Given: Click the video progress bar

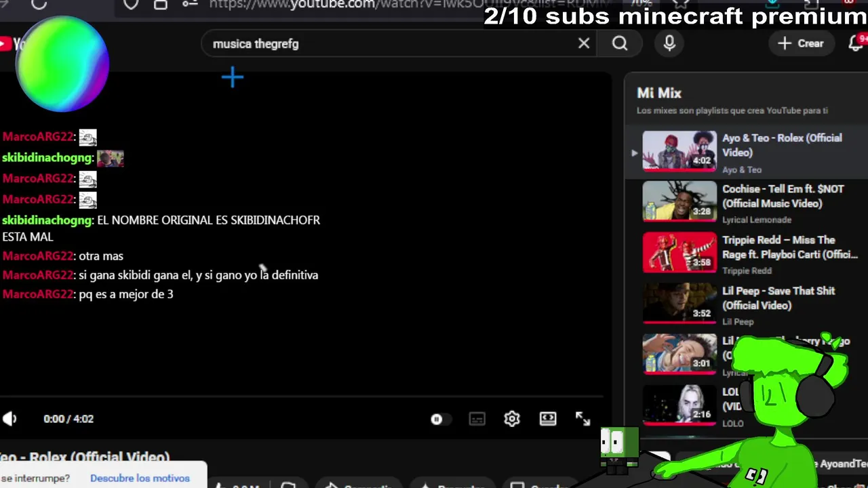Looking at the screenshot, I should point(302,396).
